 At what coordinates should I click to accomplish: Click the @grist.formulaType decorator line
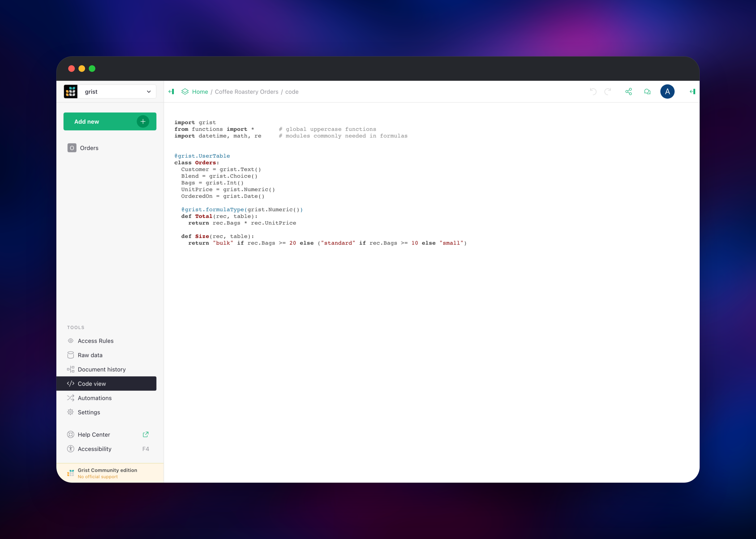(242, 210)
